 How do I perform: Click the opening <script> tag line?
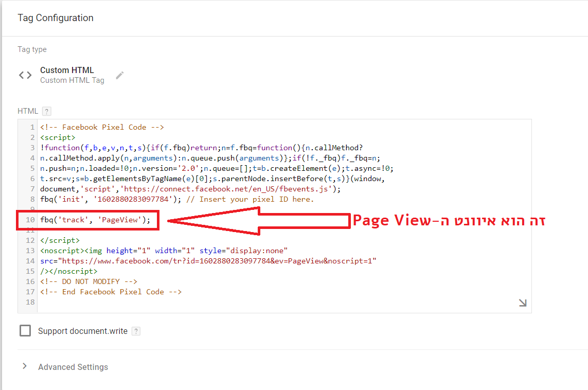(58, 137)
